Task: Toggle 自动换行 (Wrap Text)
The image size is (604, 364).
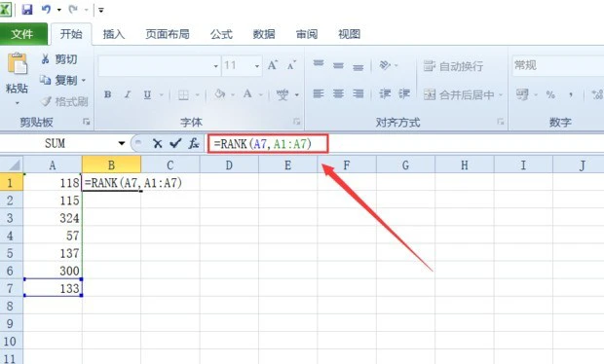Action: (x=453, y=66)
